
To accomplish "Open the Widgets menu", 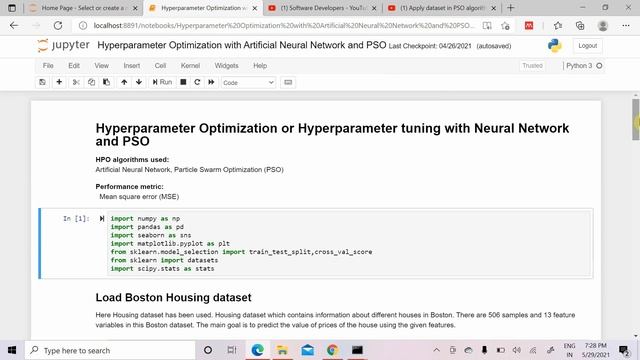I will pos(227,66).
